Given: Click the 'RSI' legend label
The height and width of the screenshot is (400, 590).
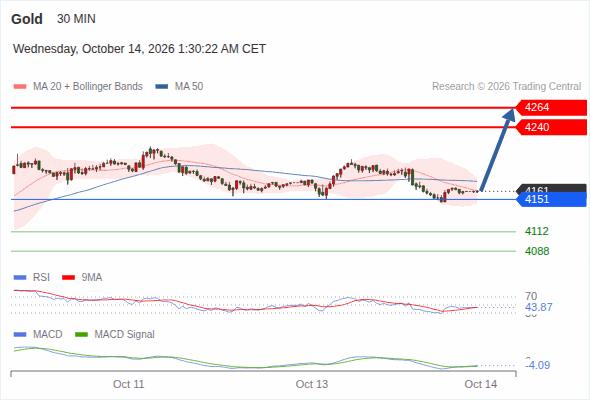Looking at the screenshot, I should pyautogui.click(x=41, y=277).
